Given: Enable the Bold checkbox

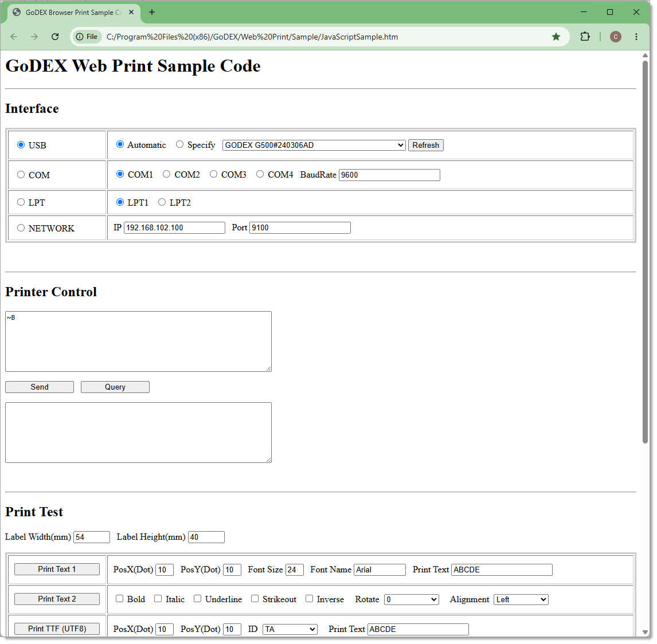Looking at the screenshot, I should [119, 599].
